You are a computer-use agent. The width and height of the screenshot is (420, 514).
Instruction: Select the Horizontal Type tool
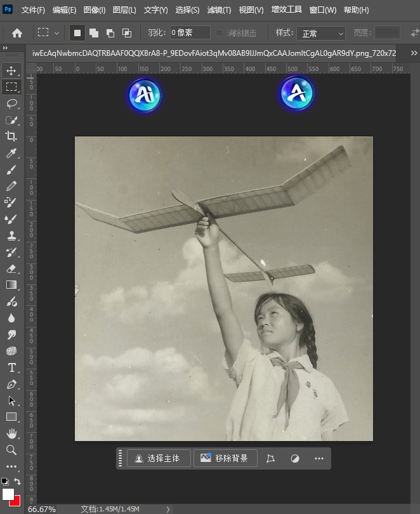tap(11, 367)
